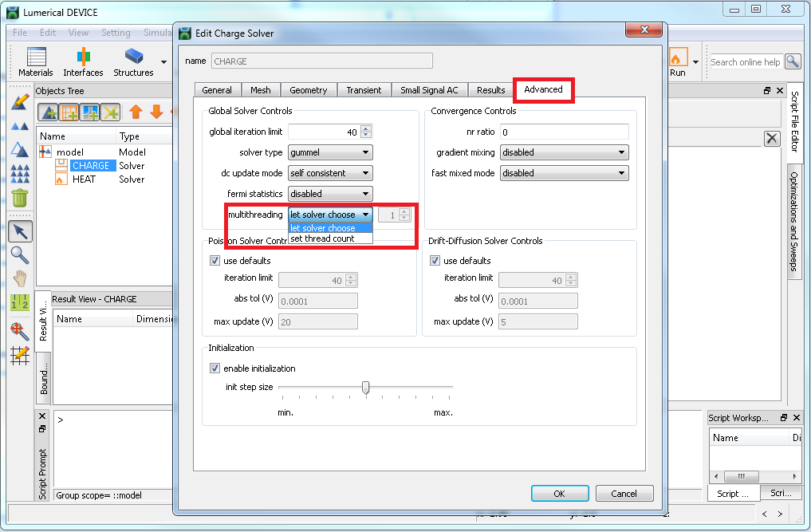This screenshot has height=532, width=811.
Task: Toggle Poisson solver use defaults checkbox
Action: 215,260
